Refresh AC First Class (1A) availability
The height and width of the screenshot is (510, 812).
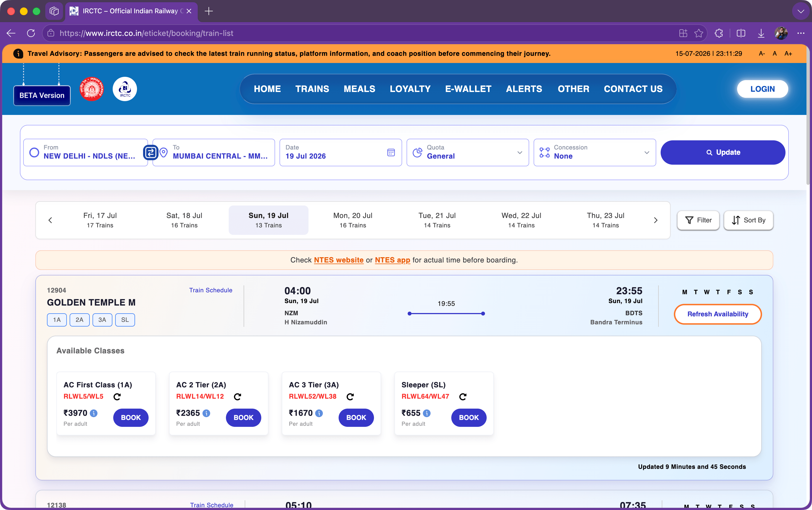(117, 397)
